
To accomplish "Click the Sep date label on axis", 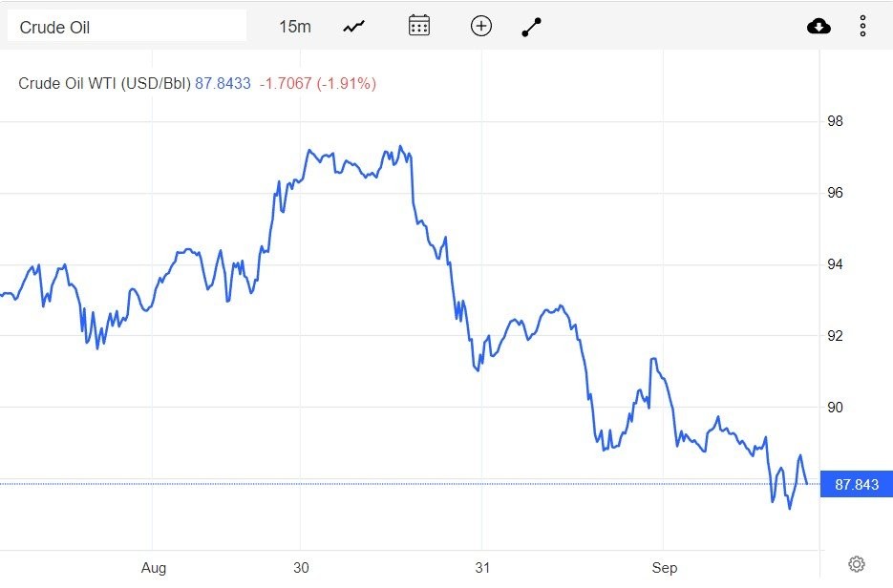I will (x=665, y=568).
